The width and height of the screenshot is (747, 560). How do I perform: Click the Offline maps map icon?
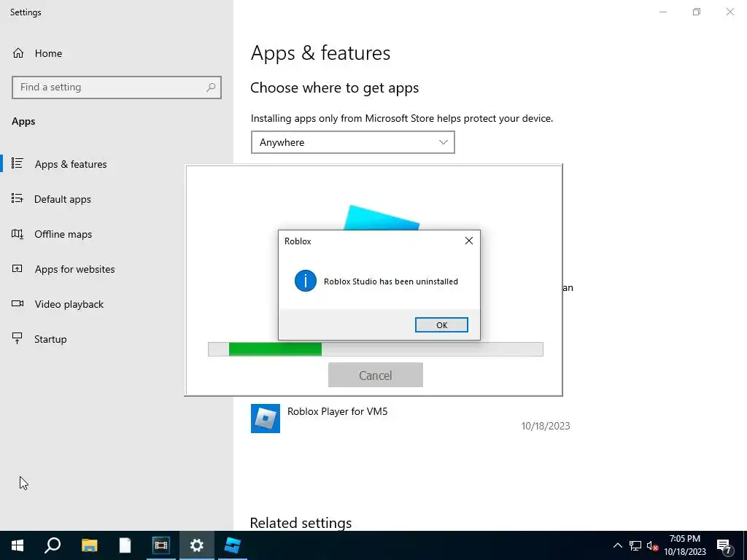(18, 234)
